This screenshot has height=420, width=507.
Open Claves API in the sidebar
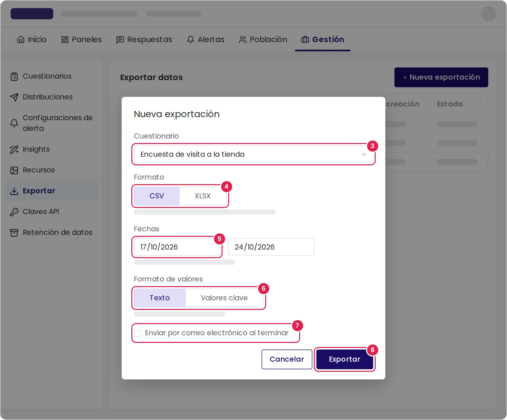[51, 212]
